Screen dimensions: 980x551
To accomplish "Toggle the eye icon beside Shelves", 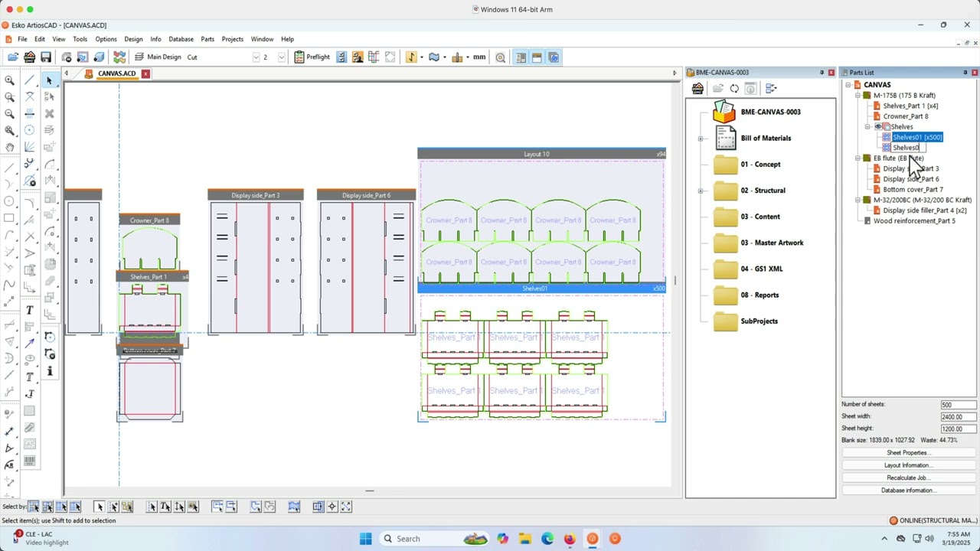I will (878, 127).
